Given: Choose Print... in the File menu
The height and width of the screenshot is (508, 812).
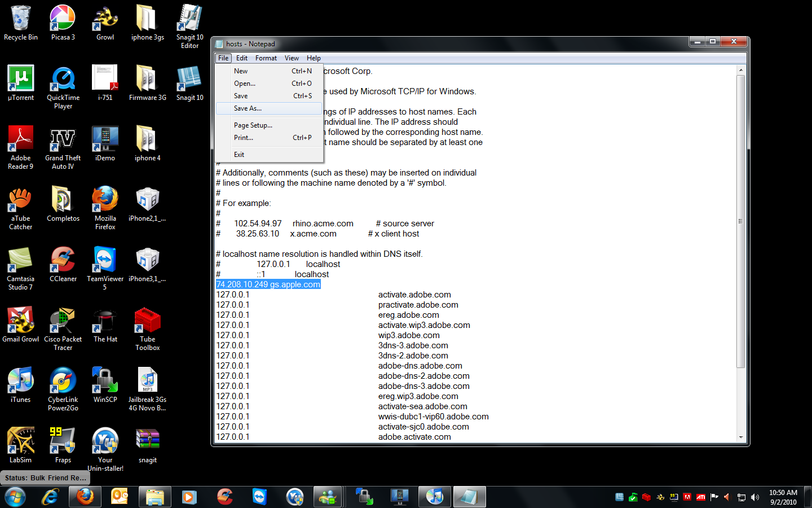Looking at the screenshot, I should [269, 138].
